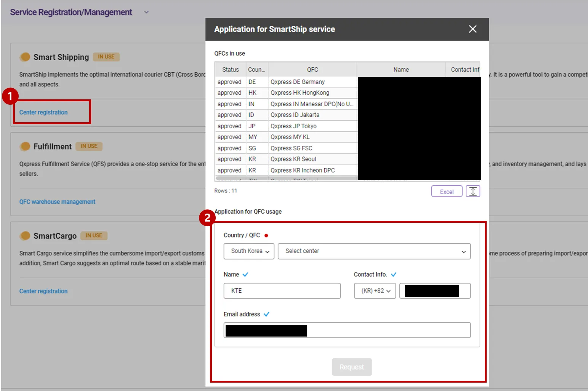Click the QFC column header

pos(312,70)
